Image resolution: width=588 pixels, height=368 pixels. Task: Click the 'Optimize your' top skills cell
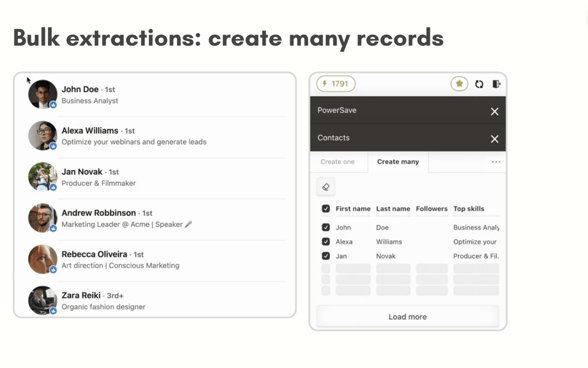(475, 241)
